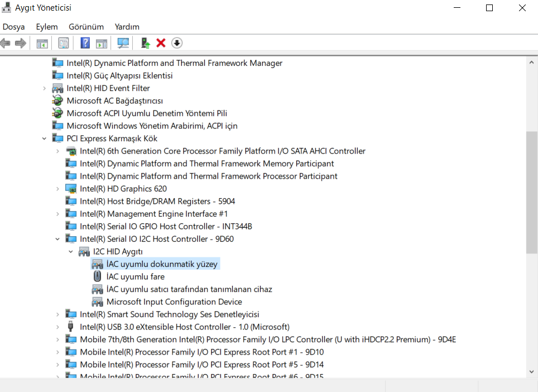
Task: Select Intel(R) Serial IO I2C Host Controller text
Action: pyautogui.click(x=157, y=239)
